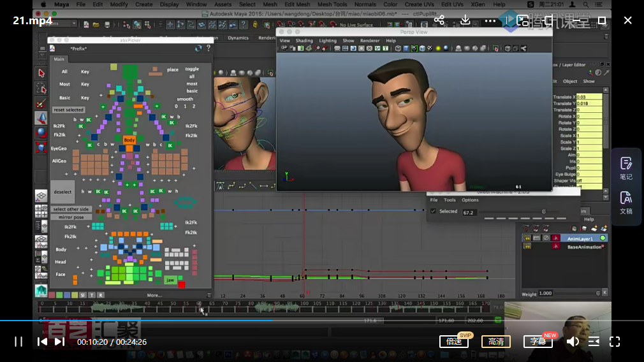Edit the Translate Y channel value
This screenshot has height=362, width=644.
[589, 103]
